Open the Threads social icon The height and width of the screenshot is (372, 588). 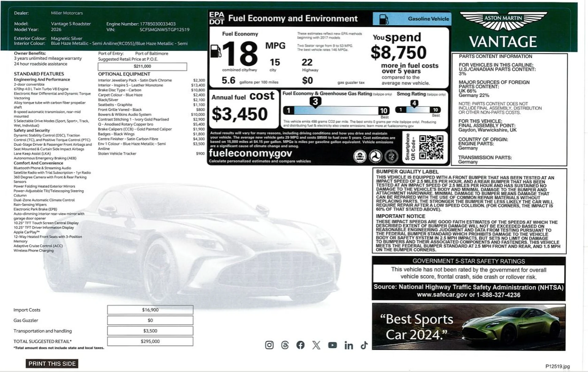(285, 345)
